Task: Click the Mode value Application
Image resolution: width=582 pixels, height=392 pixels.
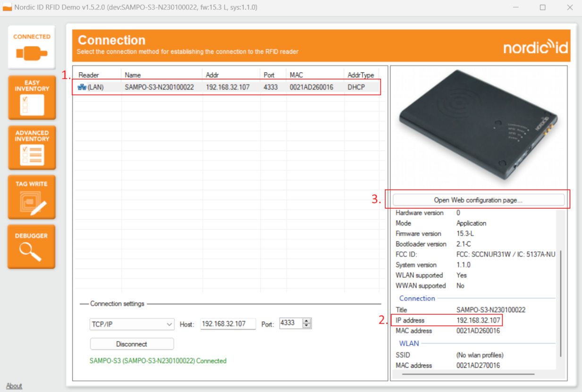Action: tap(471, 223)
